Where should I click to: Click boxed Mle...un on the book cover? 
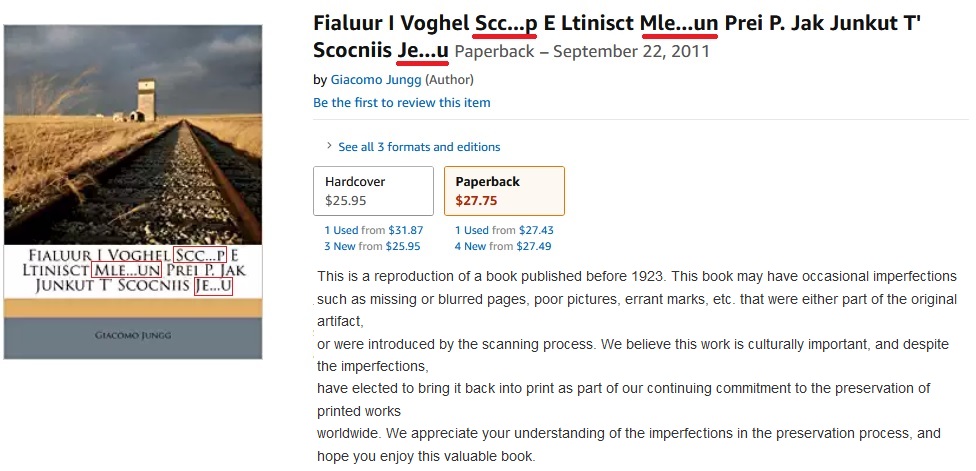pyautogui.click(x=127, y=270)
